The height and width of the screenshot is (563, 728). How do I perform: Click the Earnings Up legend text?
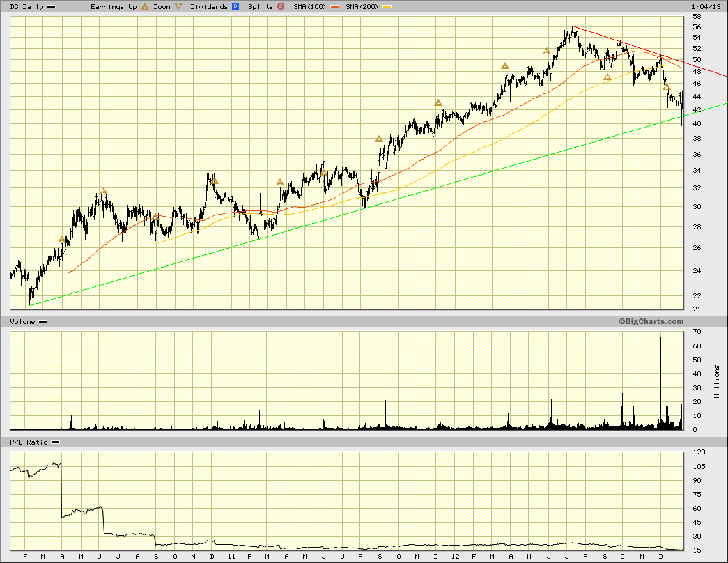click(x=114, y=6)
